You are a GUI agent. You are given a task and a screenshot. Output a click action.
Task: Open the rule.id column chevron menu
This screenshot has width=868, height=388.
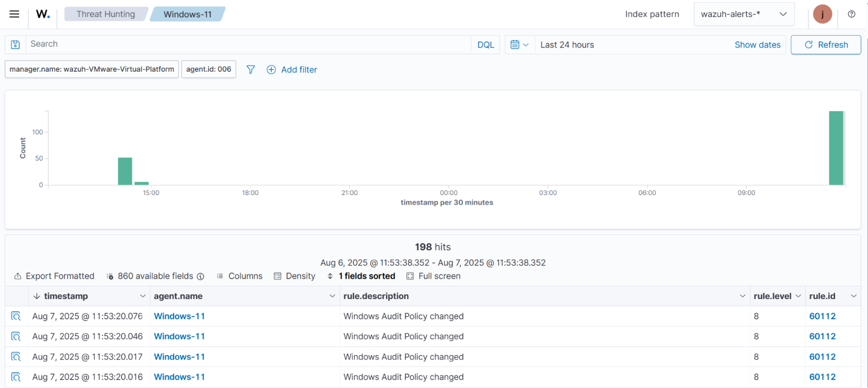[854, 296]
